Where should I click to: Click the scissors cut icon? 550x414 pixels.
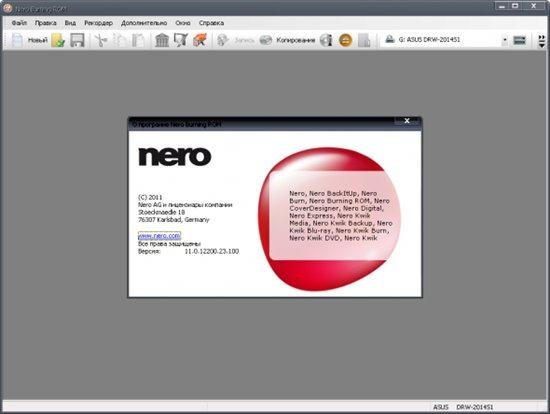coord(101,40)
